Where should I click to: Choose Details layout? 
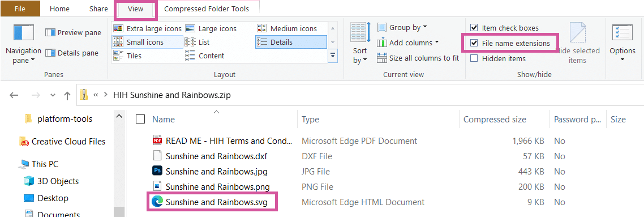coord(291,42)
